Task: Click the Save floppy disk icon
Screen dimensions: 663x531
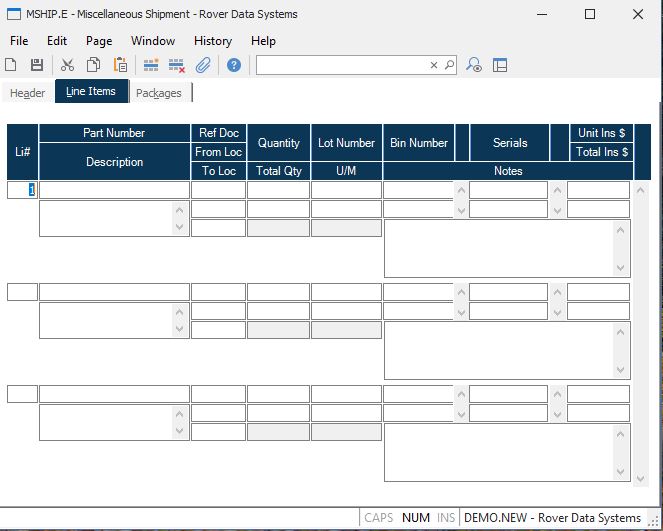Action: click(x=37, y=65)
